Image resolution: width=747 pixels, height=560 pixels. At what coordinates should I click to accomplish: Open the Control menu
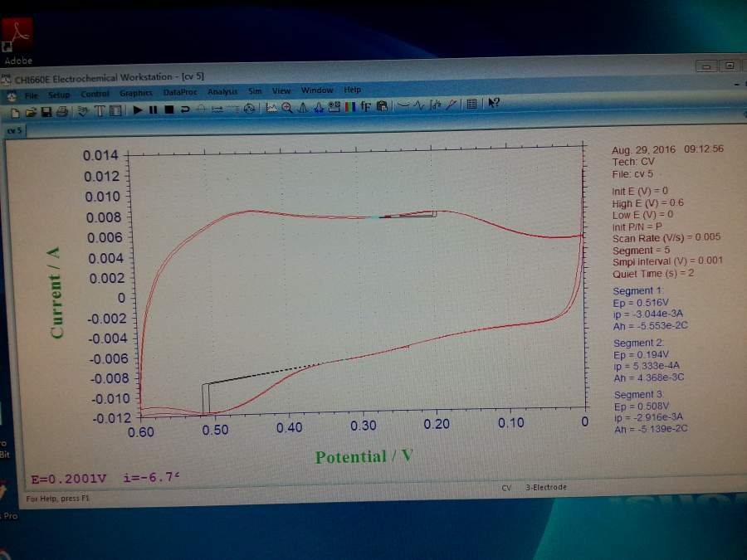pyautogui.click(x=95, y=94)
